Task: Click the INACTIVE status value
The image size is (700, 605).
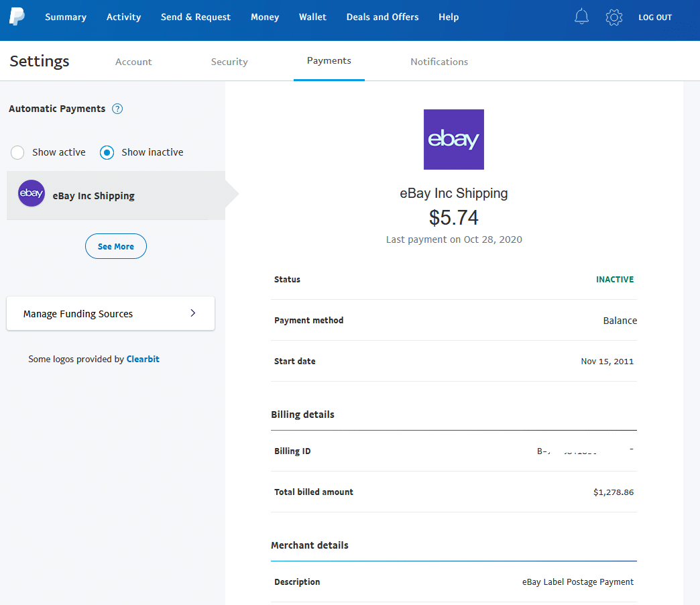Action: pyautogui.click(x=615, y=280)
